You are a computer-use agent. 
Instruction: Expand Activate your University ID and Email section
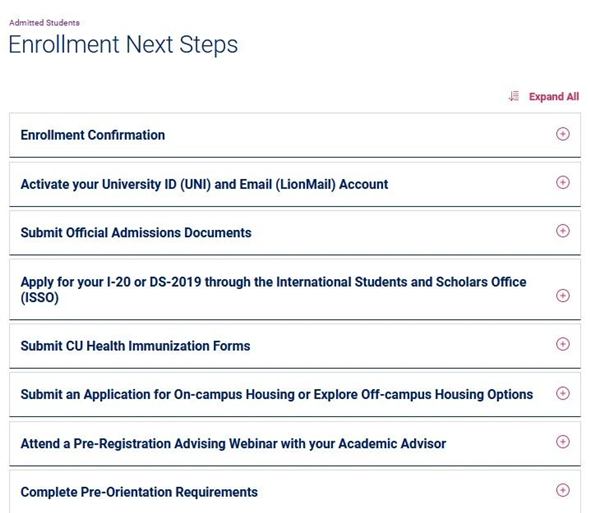point(295,184)
